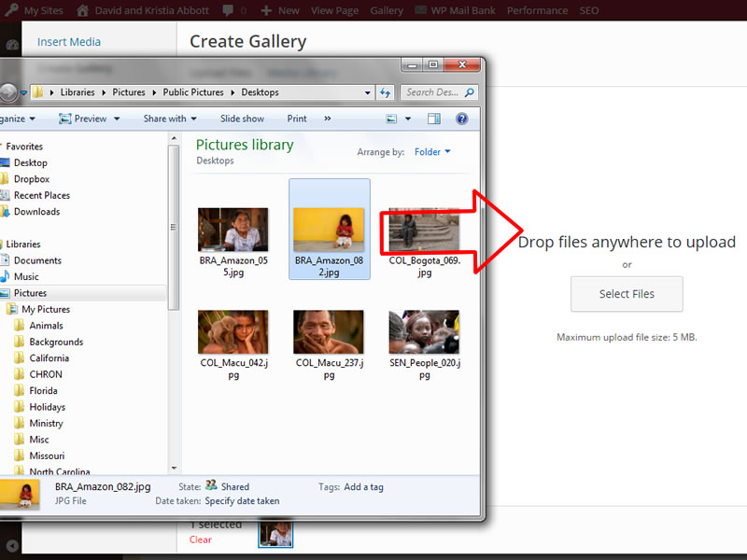Click Print in Explorer toolbar

tap(297, 119)
